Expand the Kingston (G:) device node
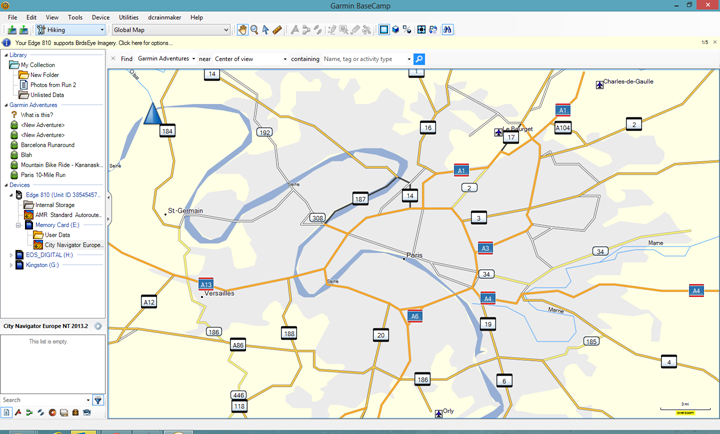 [11, 265]
